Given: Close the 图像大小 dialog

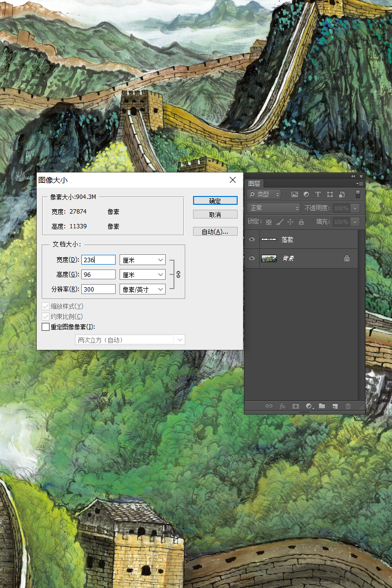Looking at the screenshot, I should click(x=233, y=180).
